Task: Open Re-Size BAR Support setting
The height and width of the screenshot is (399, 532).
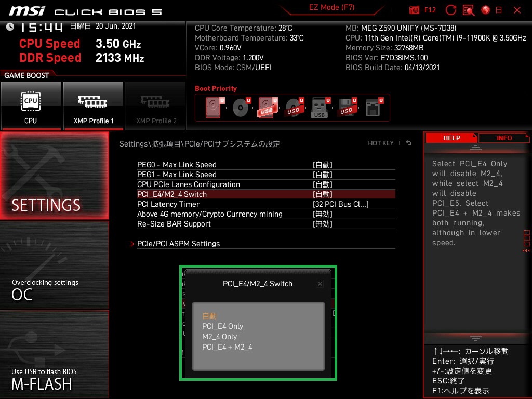Action: [x=266, y=223]
